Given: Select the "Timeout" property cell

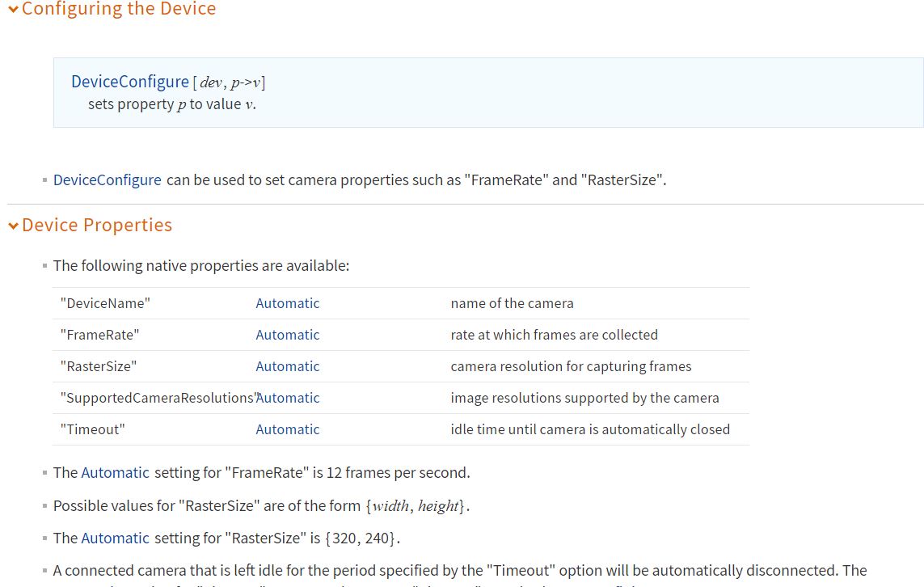Looking at the screenshot, I should click(92, 429).
